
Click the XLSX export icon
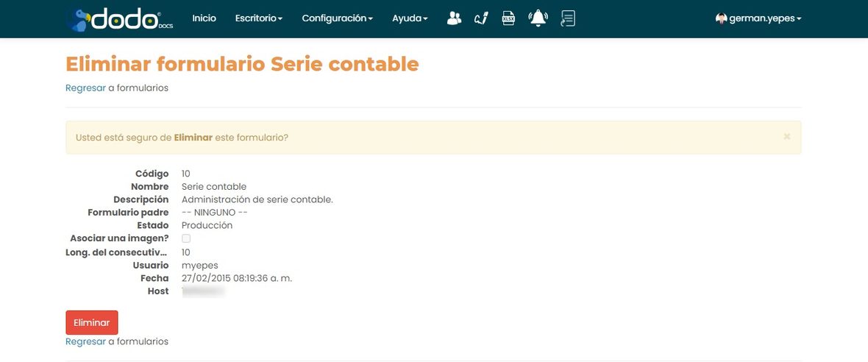point(508,18)
